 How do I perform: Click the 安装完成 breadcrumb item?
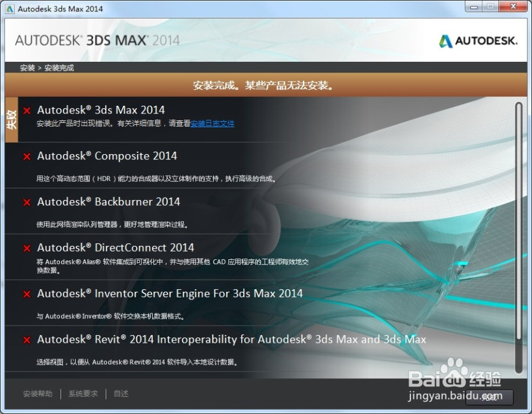pos(59,68)
